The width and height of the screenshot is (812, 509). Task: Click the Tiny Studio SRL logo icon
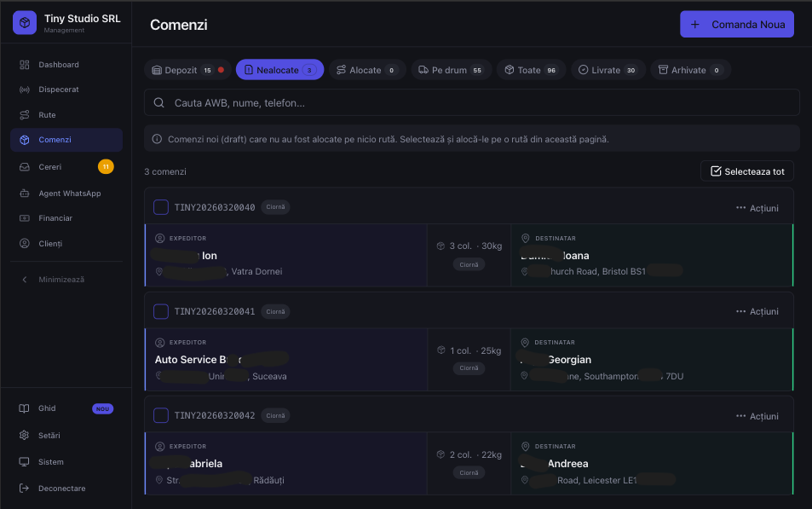[24, 22]
